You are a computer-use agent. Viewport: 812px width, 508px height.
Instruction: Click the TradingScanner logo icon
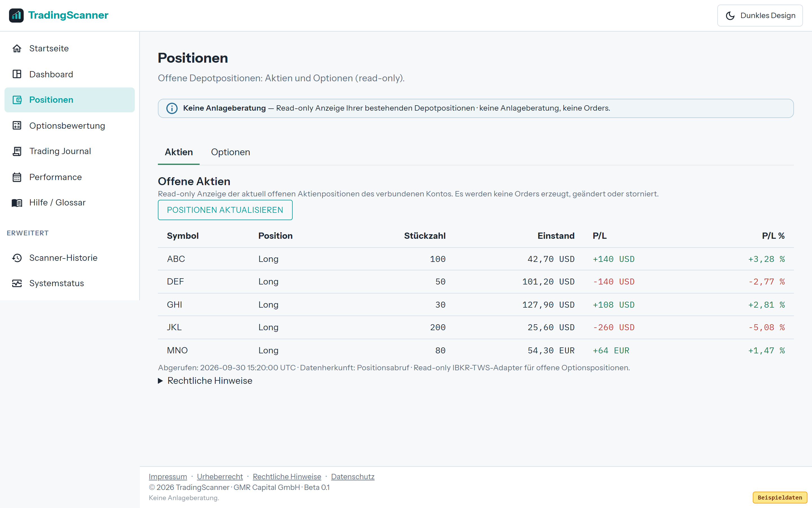(16, 16)
